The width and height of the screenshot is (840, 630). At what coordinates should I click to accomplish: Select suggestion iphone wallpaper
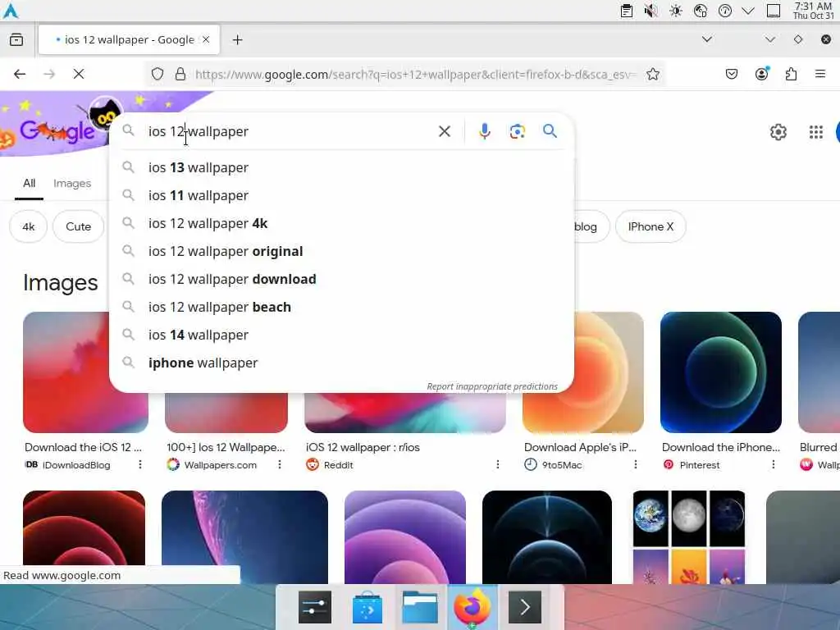341,363
